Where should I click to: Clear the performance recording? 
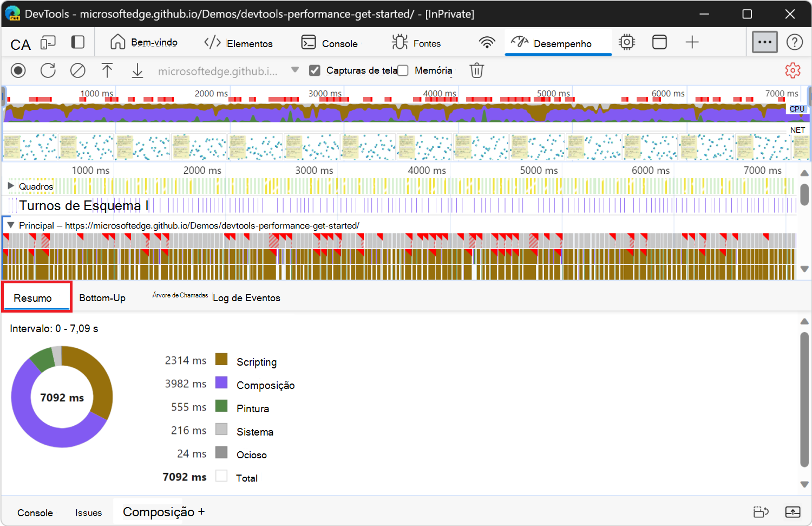click(x=78, y=70)
